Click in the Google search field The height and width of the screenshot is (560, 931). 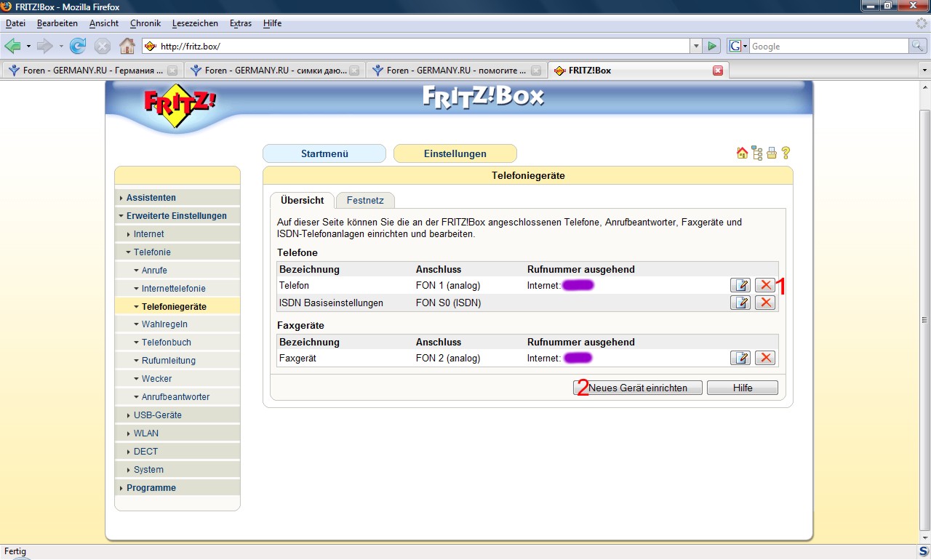(x=828, y=46)
